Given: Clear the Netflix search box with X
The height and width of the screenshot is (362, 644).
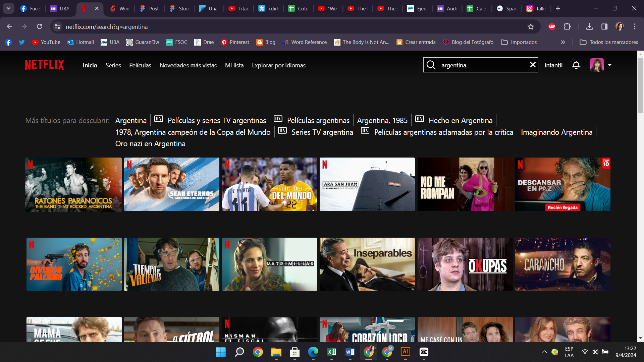Looking at the screenshot, I should (x=533, y=65).
